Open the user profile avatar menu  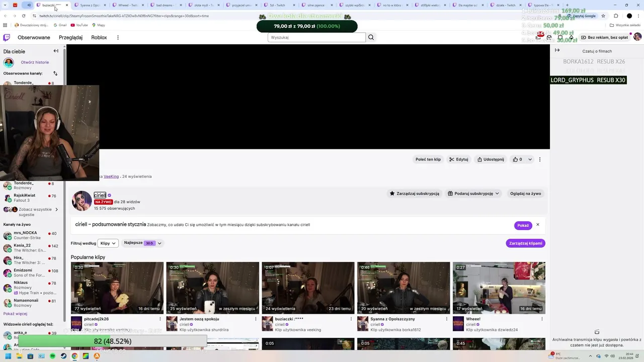point(637,37)
